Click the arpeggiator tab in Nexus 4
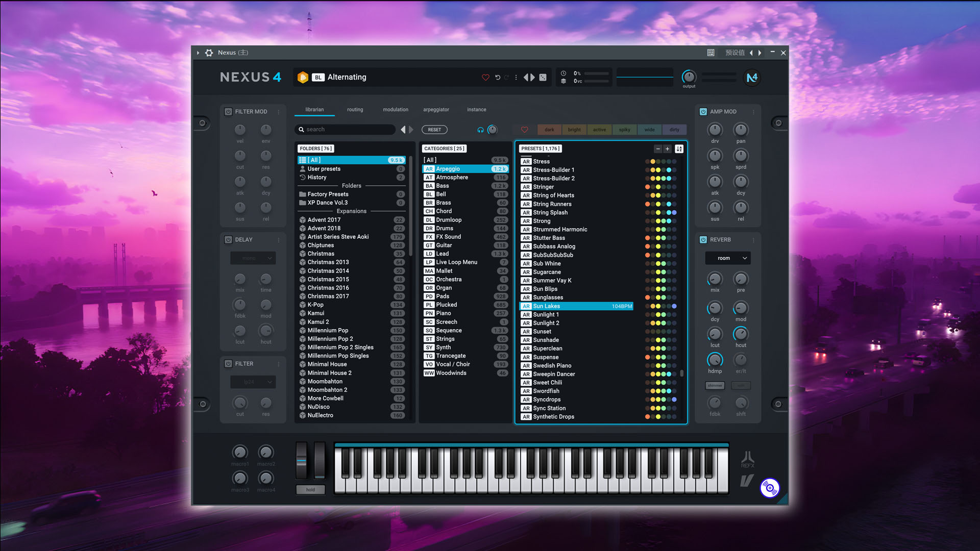This screenshot has width=980, height=551. click(x=435, y=110)
